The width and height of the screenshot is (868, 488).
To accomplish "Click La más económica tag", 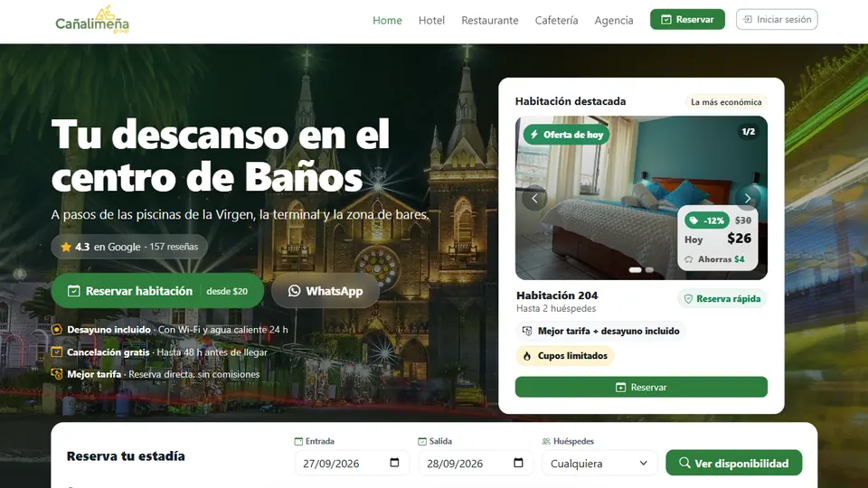I will pyautogui.click(x=726, y=102).
